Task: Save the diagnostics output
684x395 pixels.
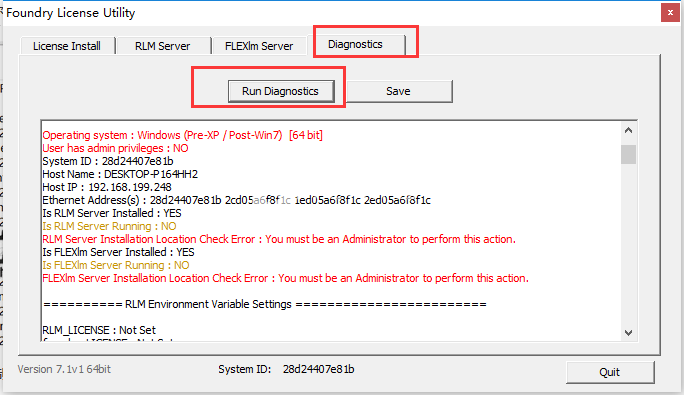Action: 398,91
